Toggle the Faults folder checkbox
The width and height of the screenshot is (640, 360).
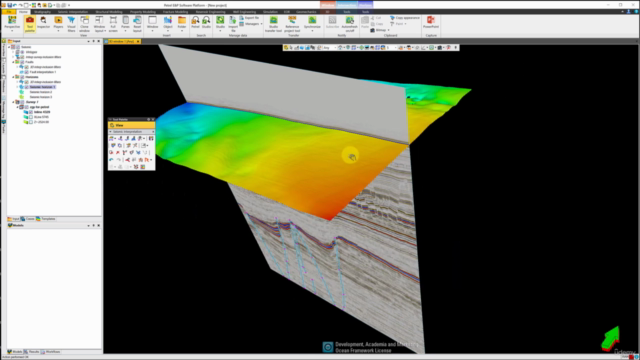pos(22,62)
